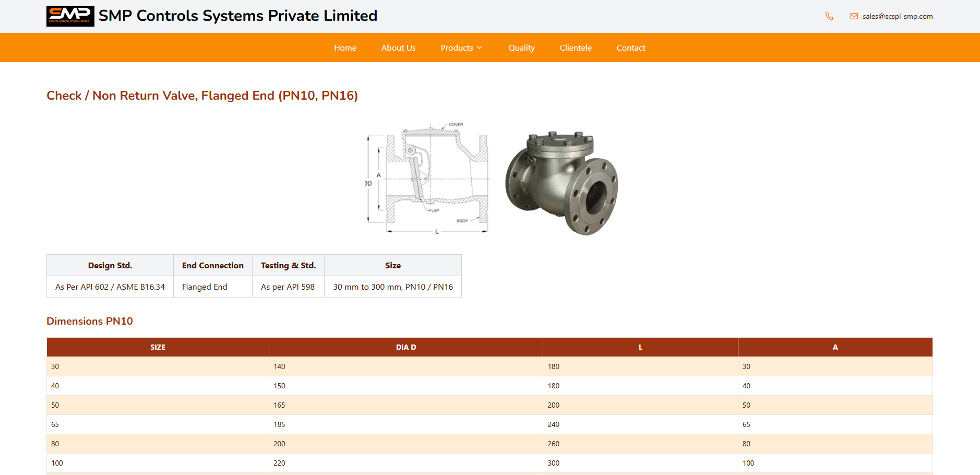Select Contact in navigation bar
The height and width of the screenshot is (475, 980).
[630, 48]
